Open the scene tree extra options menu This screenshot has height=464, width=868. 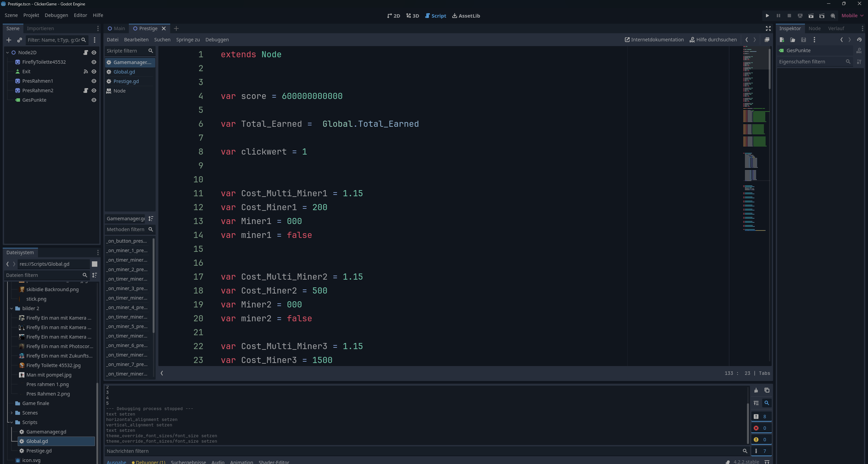tap(95, 40)
